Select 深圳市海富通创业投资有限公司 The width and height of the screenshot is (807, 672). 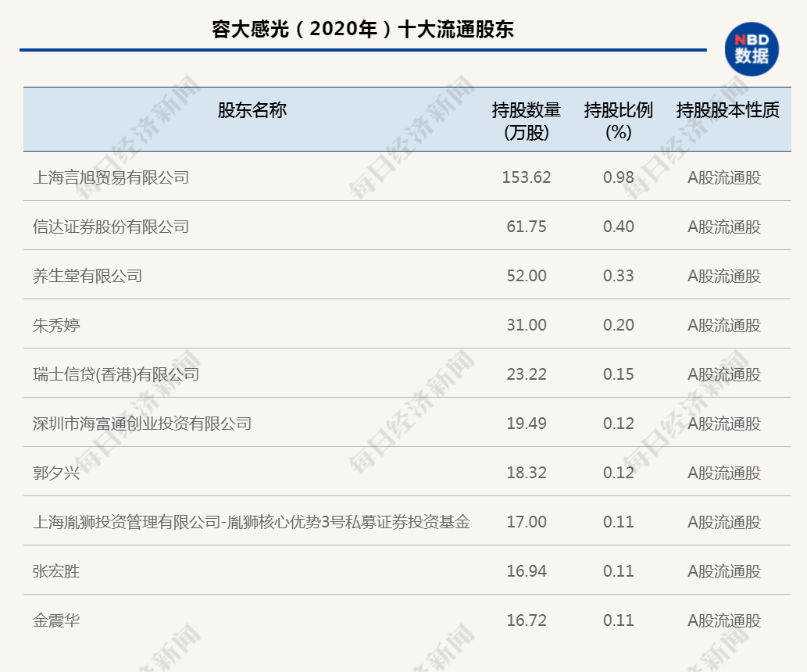pyautogui.click(x=142, y=424)
